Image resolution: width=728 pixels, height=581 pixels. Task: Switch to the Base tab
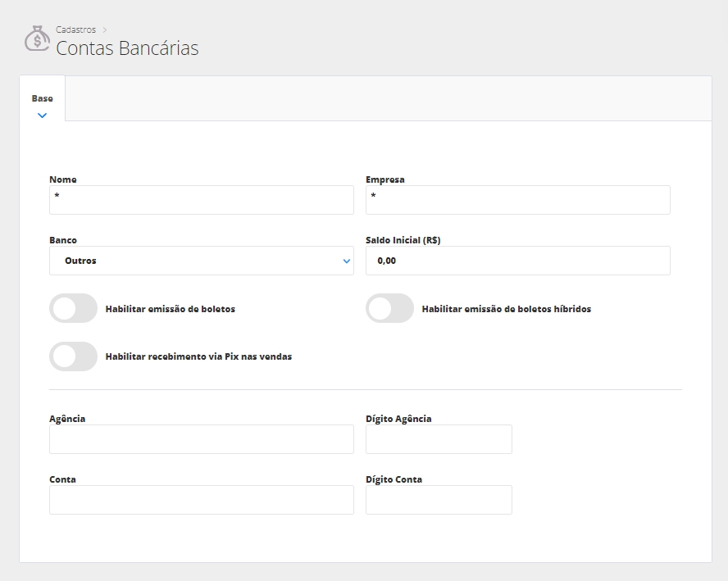(x=42, y=98)
